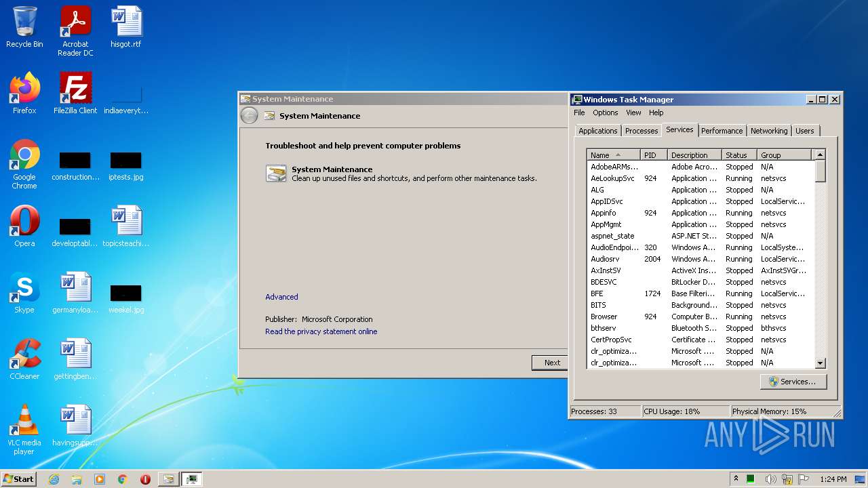Click Opera icon in taskbar
Screen dimensions: 868x488
click(x=145, y=479)
